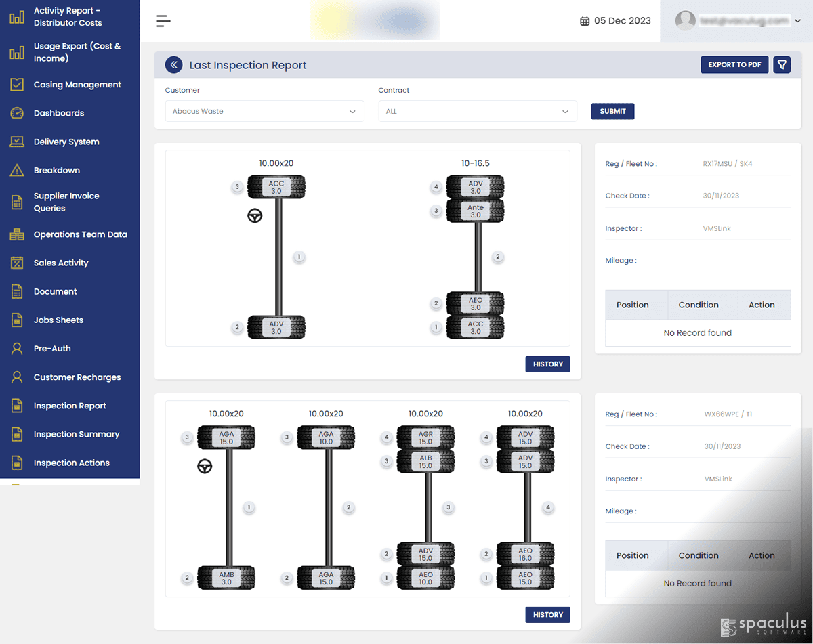813x644 pixels.
Task: Click the Delivery System laptop icon
Action: pos(17,142)
